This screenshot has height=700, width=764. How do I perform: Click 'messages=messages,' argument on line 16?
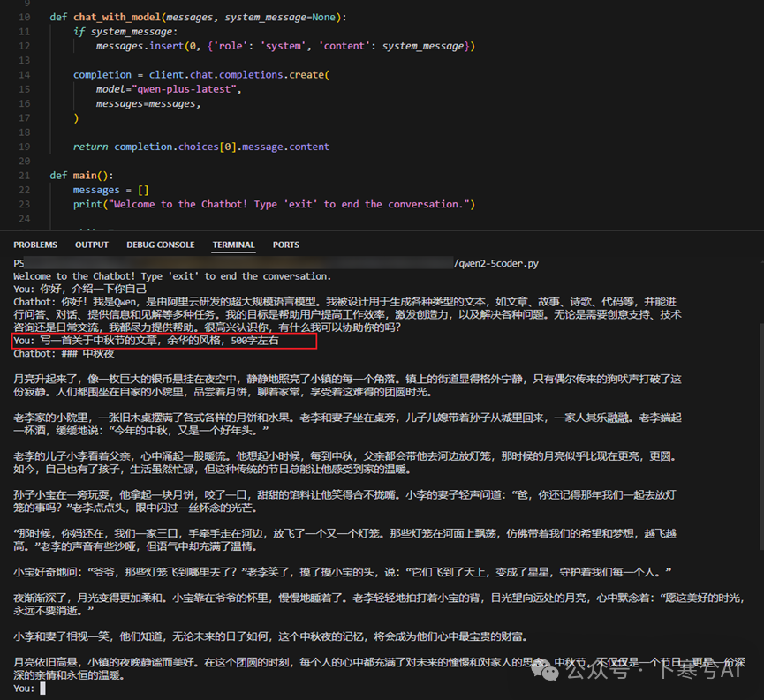coord(148,103)
